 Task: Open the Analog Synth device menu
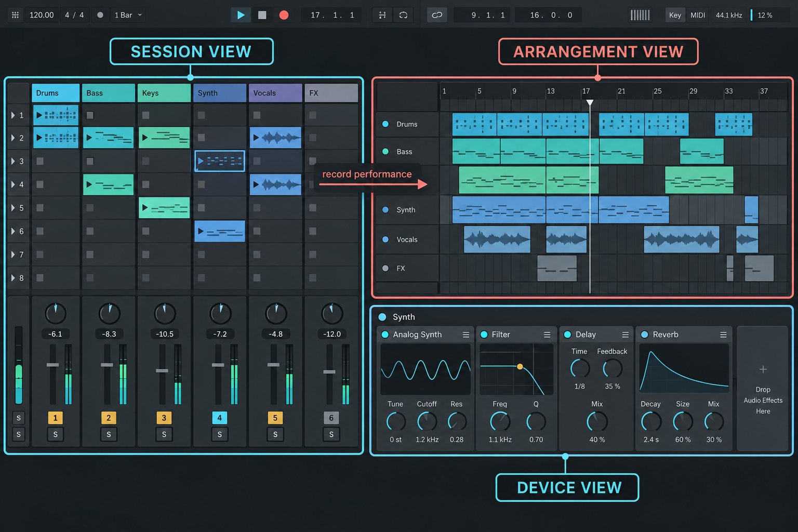(x=466, y=335)
